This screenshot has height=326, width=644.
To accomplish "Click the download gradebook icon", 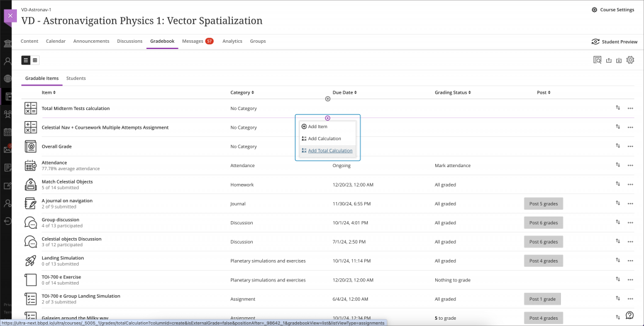I will (619, 61).
